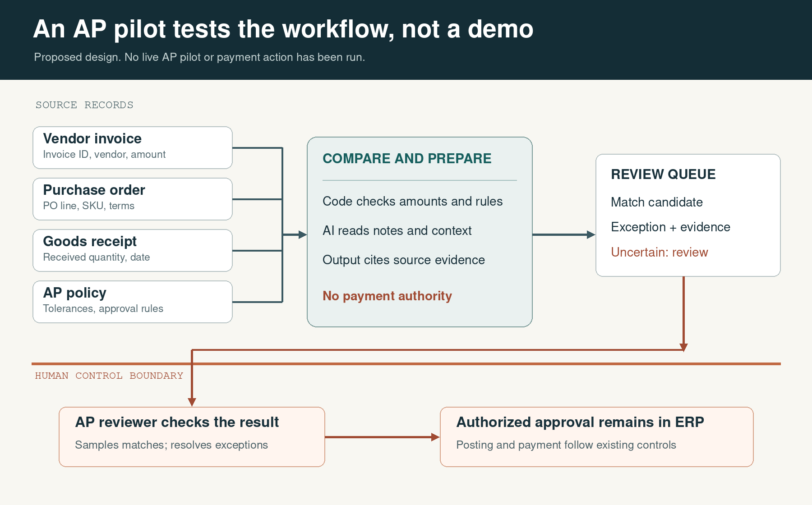Select 'AP reviewer checks the result' heading
Screen dimensions: 812x505
click(177, 422)
